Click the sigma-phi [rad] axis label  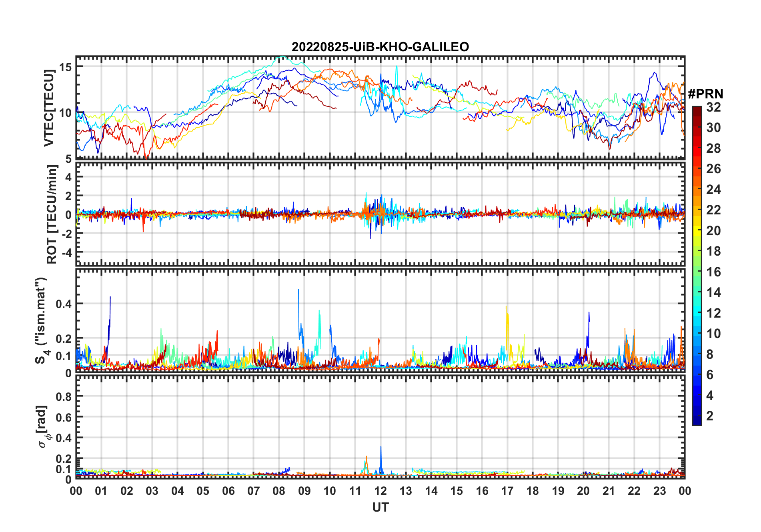point(43,426)
